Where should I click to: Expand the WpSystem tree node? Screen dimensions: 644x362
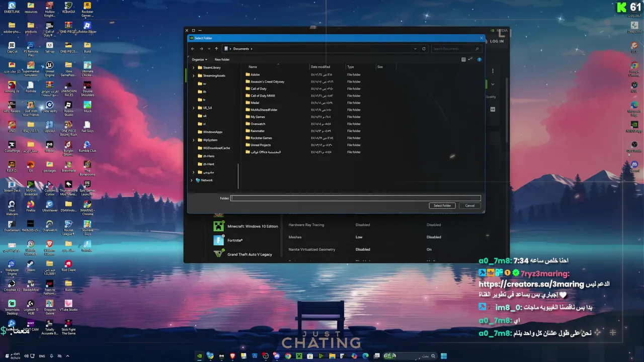(194, 140)
